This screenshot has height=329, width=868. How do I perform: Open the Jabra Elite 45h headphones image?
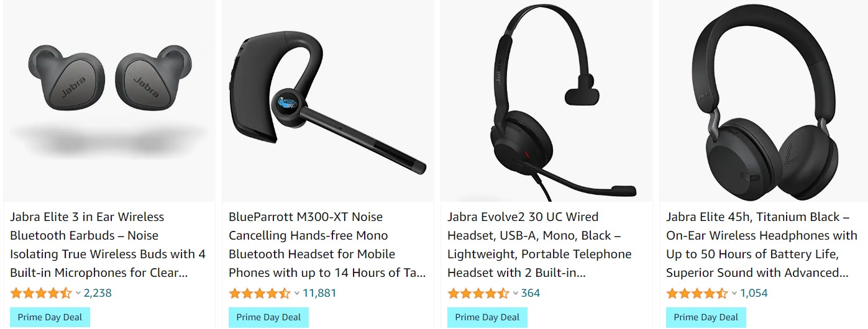pyautogui.click(x=764, y=101)
